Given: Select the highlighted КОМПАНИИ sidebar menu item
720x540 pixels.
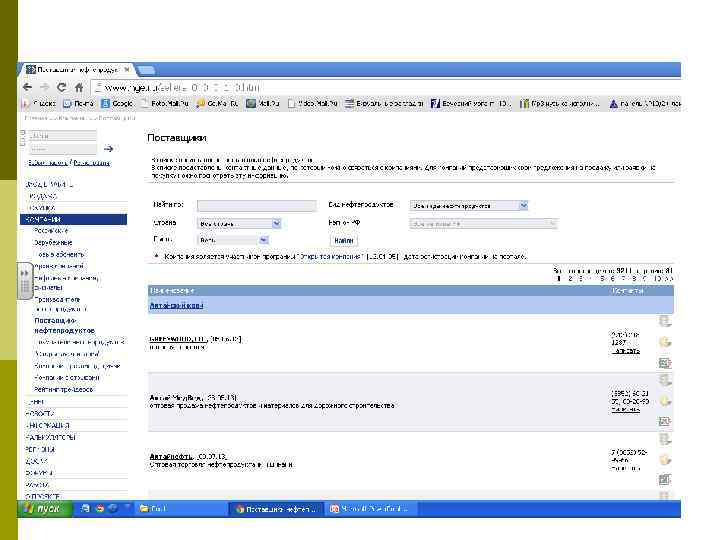Looking at the screenshot, I should (x=73, y=219).
